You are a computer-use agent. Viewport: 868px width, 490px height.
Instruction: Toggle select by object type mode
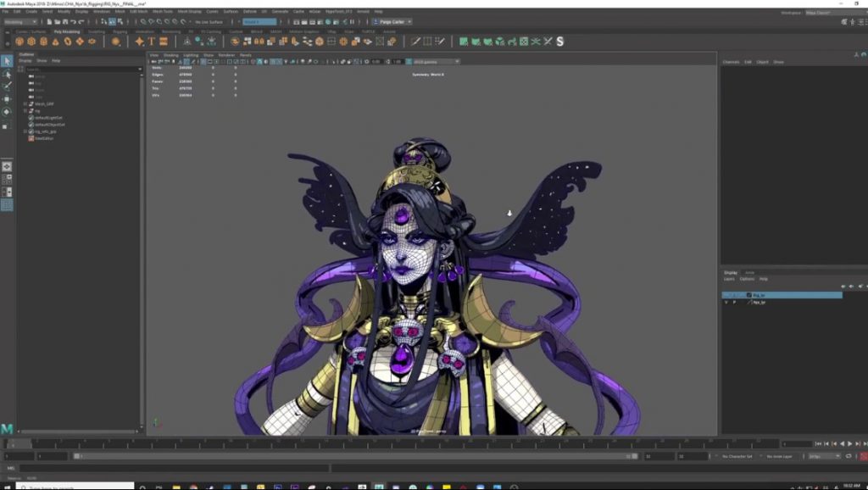tap(112, 21)
